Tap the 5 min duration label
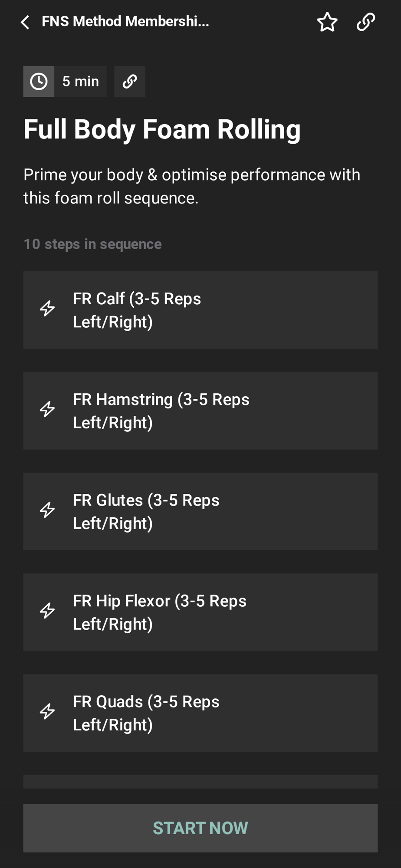401x868 pixels. point(80,82)
